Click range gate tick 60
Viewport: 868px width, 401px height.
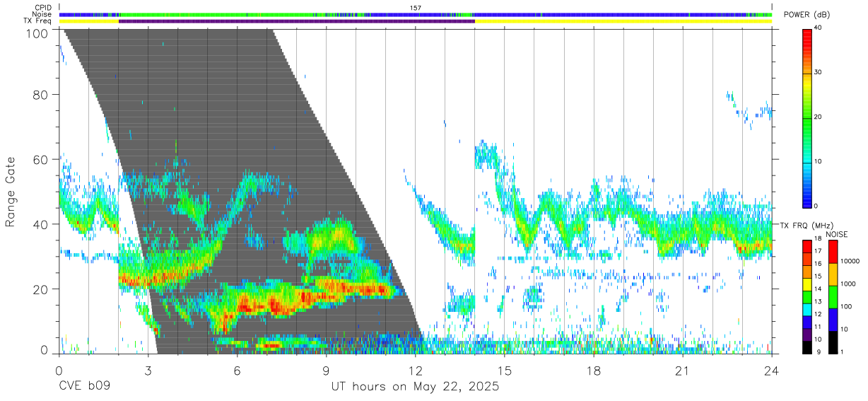pyautogui.click(x=42, y=159)
